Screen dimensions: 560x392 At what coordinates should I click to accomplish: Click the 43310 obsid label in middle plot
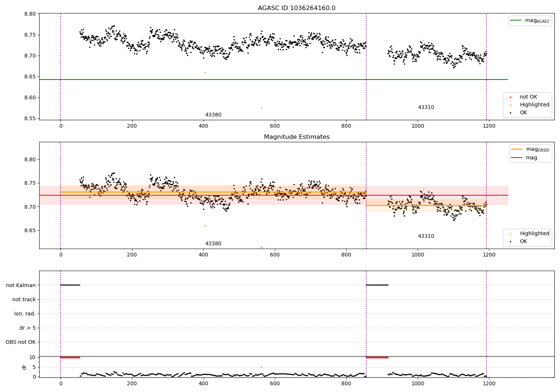[x=426, y=236]
